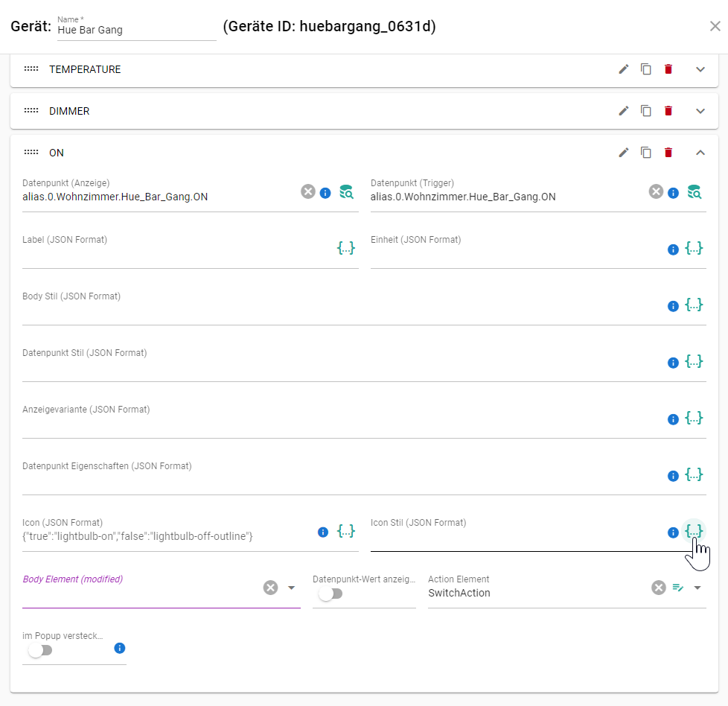Duplicate the ON row
The height and width of the screenshot is (706, 728).
[646, 153]
